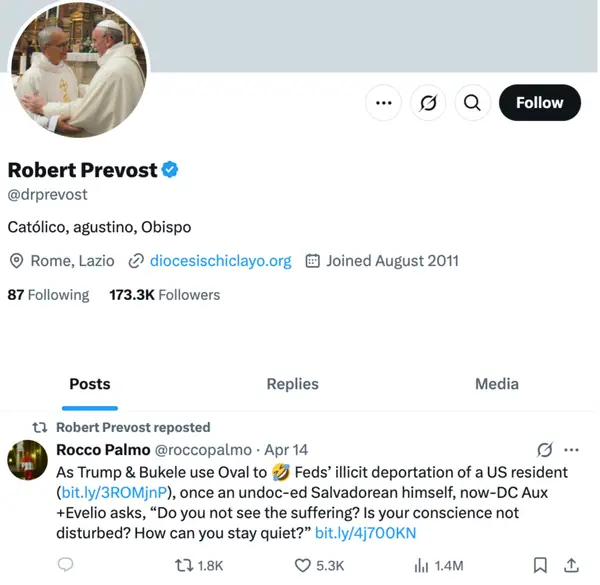Switch to the Media tab
Viewport: 600px width, 585px height.
pos(497,384)
